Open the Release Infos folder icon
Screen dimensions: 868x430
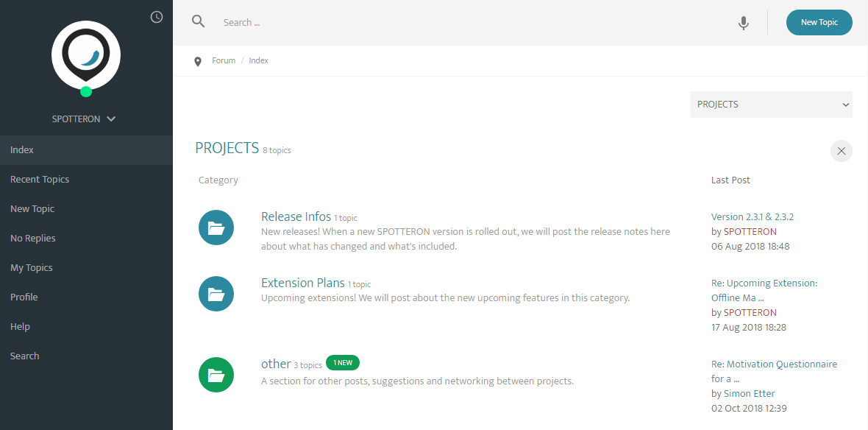tap(216, 228)
